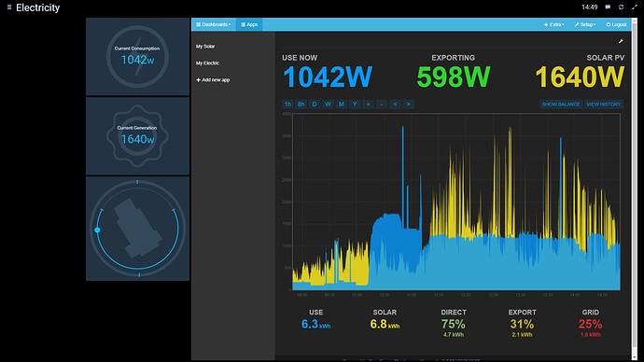644x362 pixels.
Task: Set graph range to D (day)
Action: (315, 104)
